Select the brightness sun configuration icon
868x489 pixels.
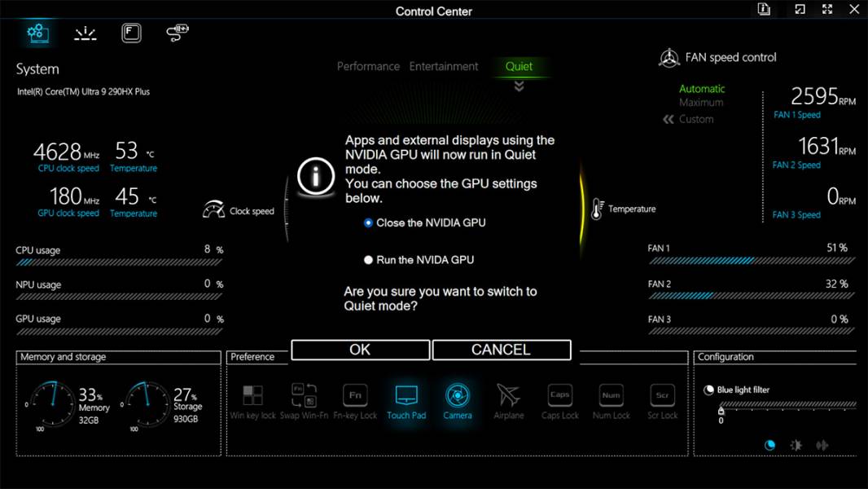pos(796,445)
